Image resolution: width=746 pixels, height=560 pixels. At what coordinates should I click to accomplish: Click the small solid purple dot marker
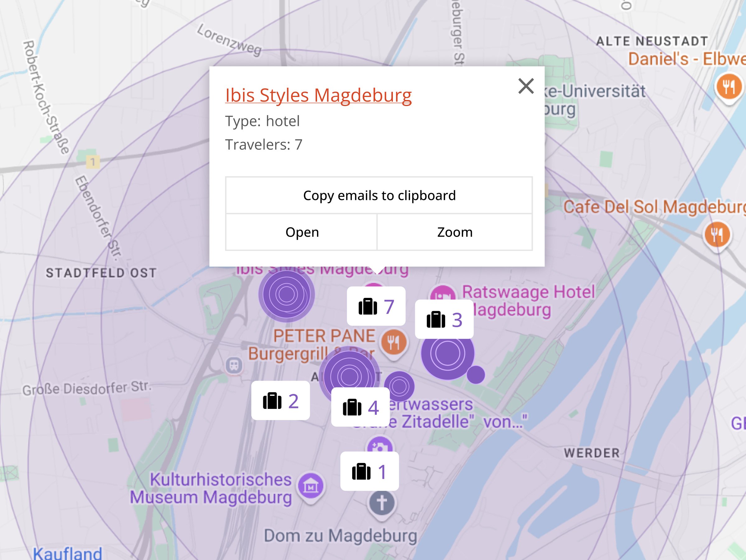coord(476,374)
